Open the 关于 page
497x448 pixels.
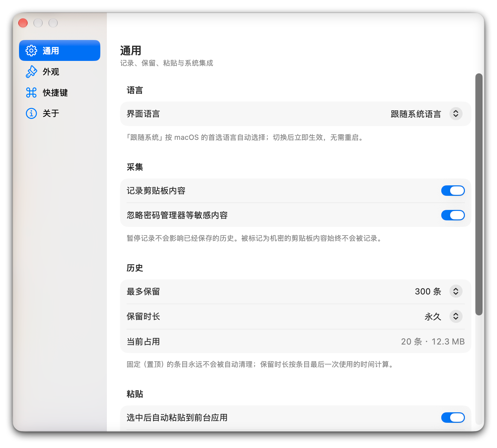click(60, 113)
